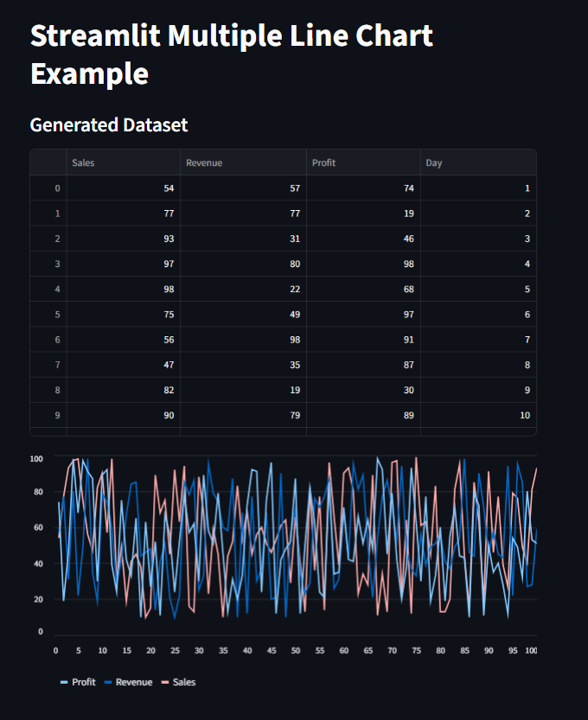Click the Sales cell showing 90
Image resolution: width=588 pixels, height=720 pixels.
pos(124,415)
